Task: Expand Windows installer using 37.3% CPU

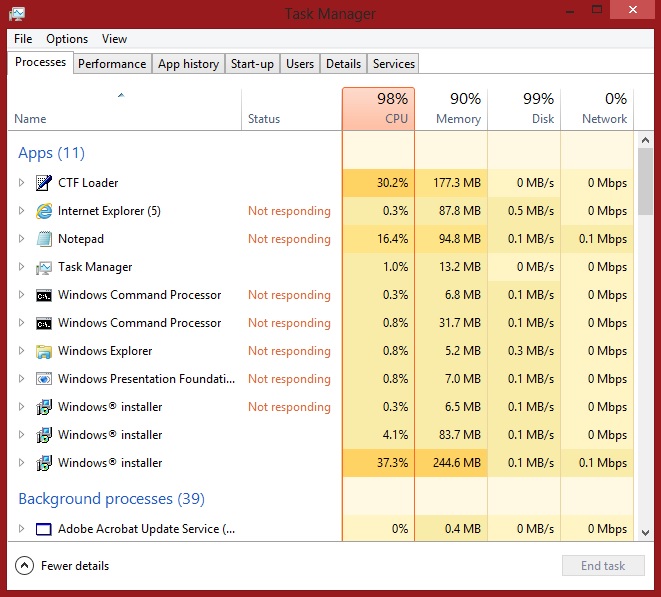Action: [x=21, y=463]
